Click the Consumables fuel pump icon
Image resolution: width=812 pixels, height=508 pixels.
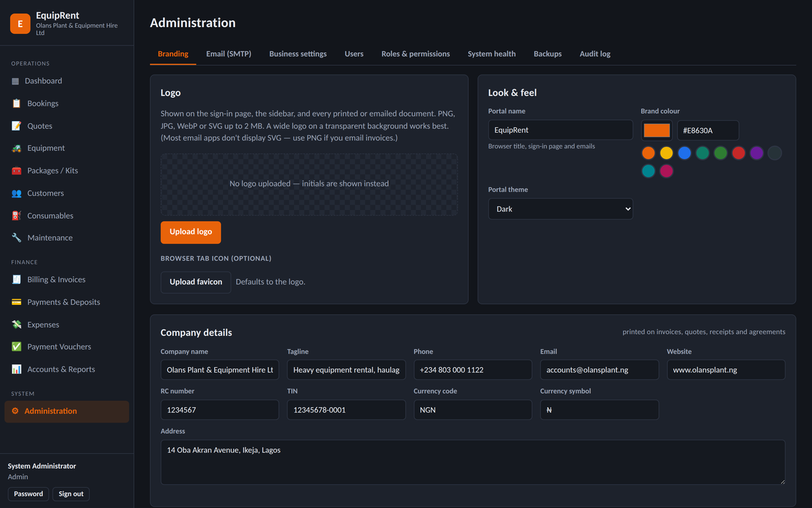[16, 216]
